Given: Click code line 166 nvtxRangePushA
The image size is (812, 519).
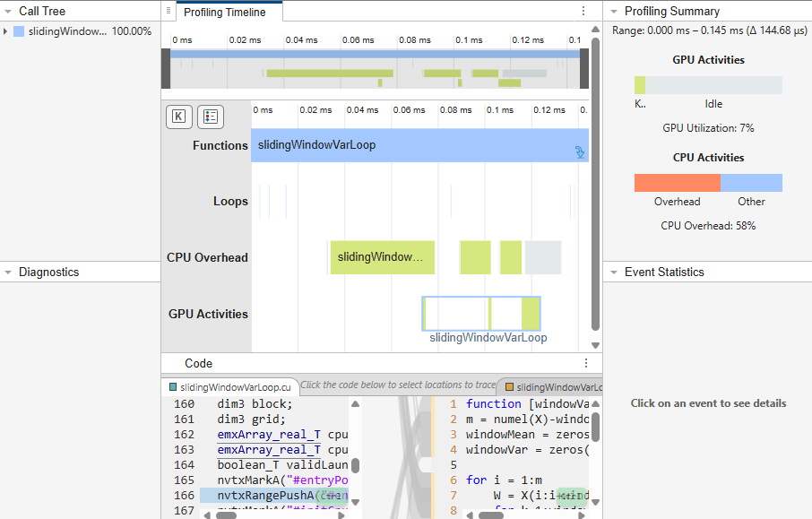Looking at the screenshot, I should [x=273, y=496].
